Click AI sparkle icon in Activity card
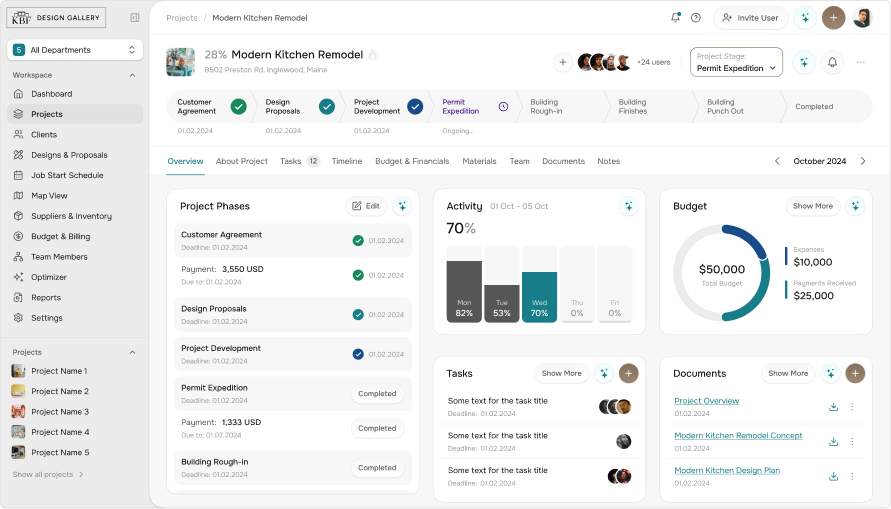Image resolution: width=891 pixels, height=509 pixels. pyautogui.click(x=628, y=206)
